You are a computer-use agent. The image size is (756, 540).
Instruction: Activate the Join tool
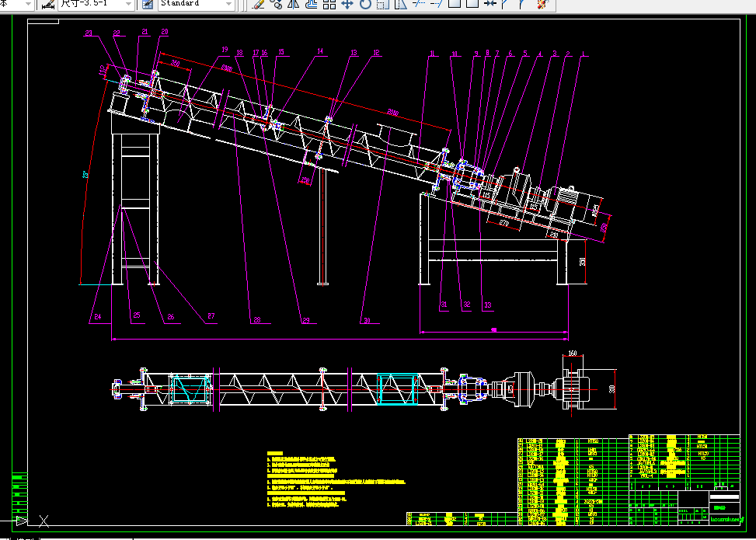(x=489, y=5)
